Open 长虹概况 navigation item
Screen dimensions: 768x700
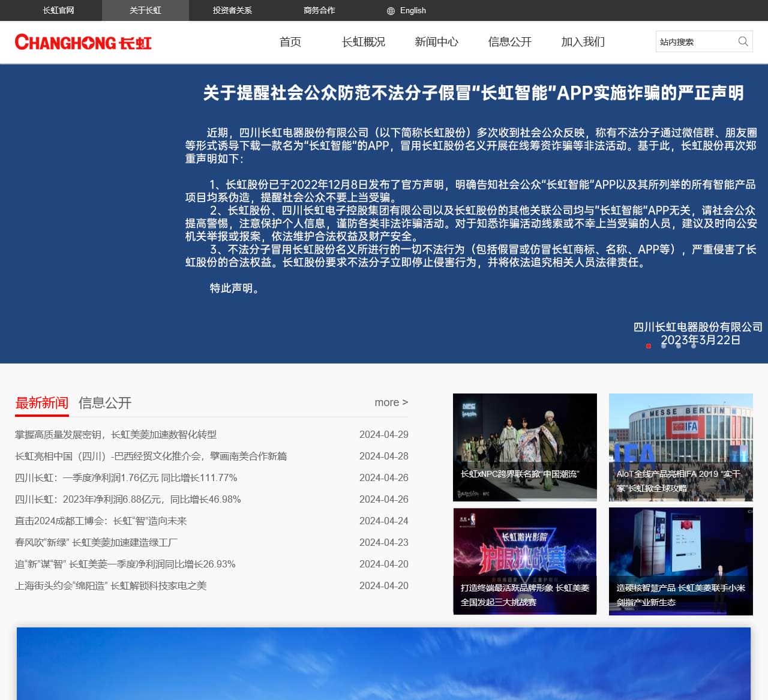pyautogui.click(x=364, y=42)
